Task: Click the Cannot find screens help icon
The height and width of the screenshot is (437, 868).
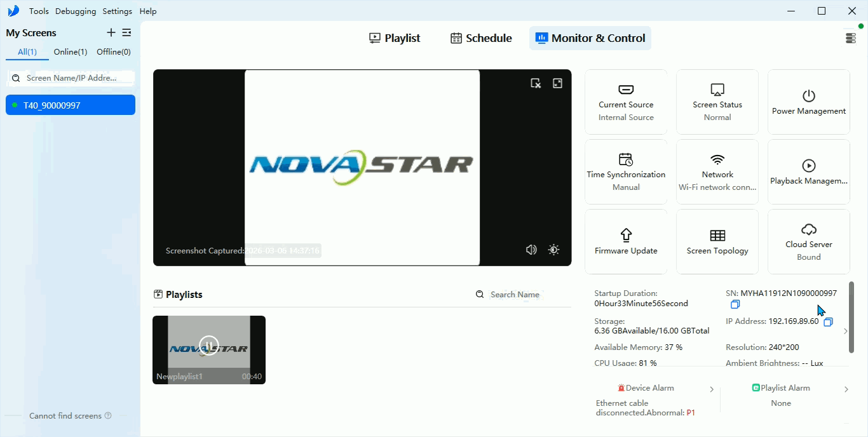Action: 108,416
